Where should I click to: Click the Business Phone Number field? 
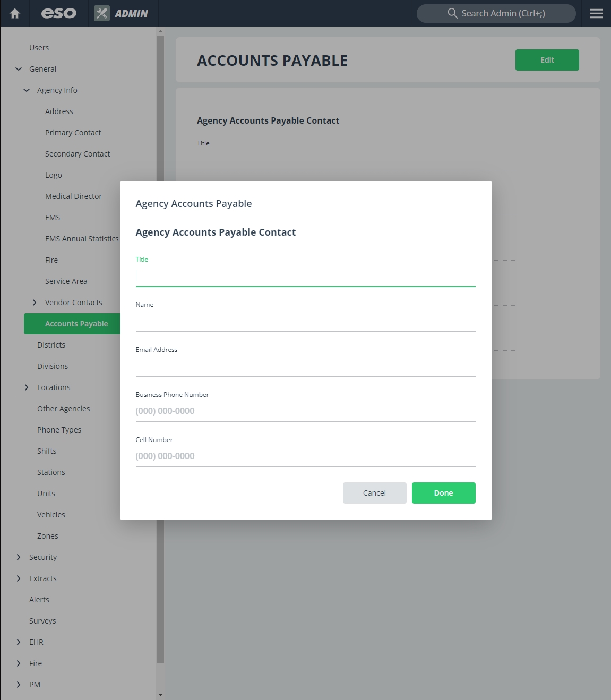coord(306,411)
